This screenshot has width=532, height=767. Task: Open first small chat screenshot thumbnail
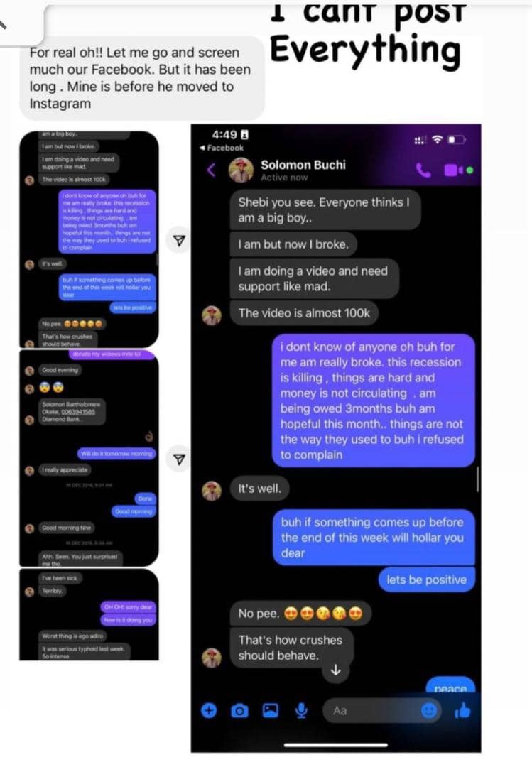click(x=89, y=239)
